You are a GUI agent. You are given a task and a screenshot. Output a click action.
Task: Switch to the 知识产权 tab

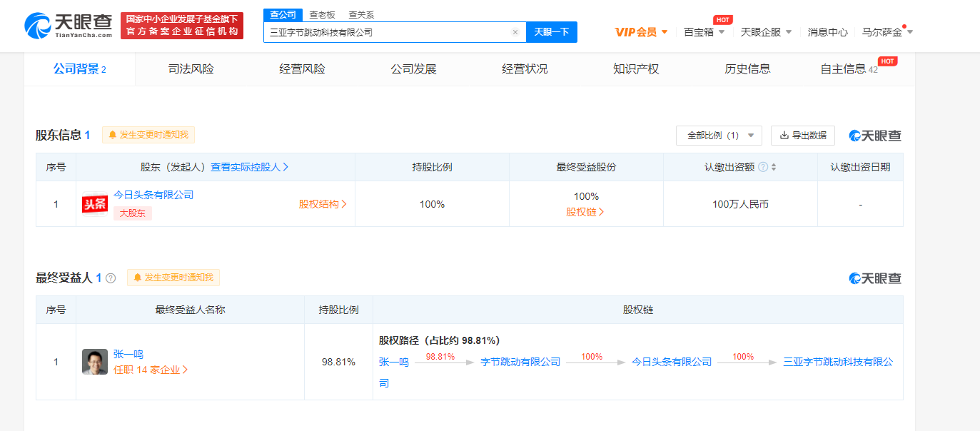point(636,69)
